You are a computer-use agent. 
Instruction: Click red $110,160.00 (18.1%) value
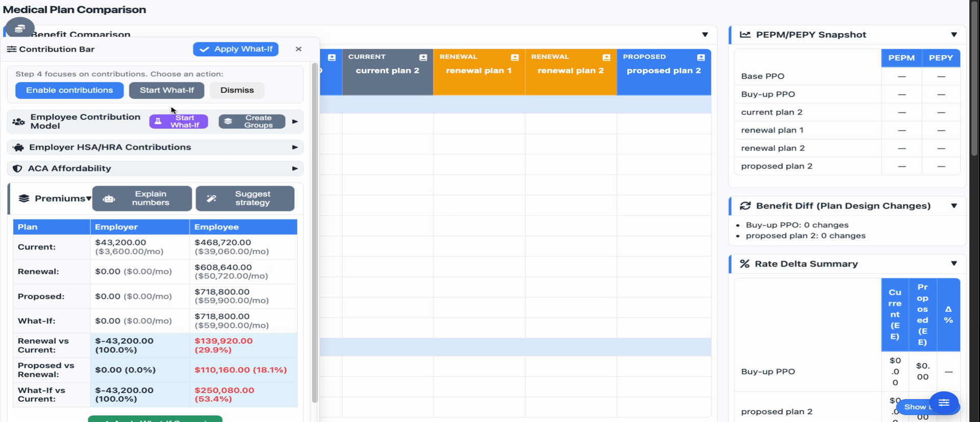(x=240, y=370)
